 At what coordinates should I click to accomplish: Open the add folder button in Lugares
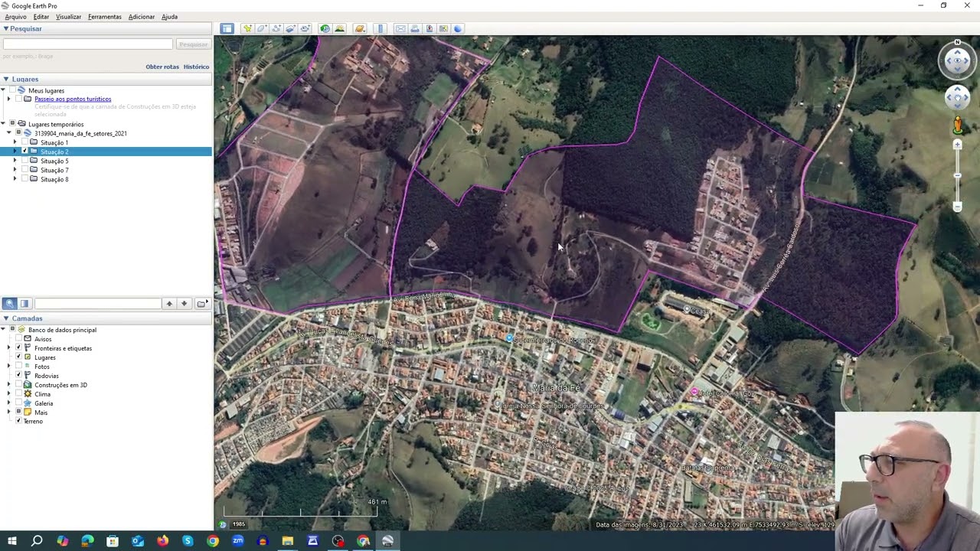201,304
